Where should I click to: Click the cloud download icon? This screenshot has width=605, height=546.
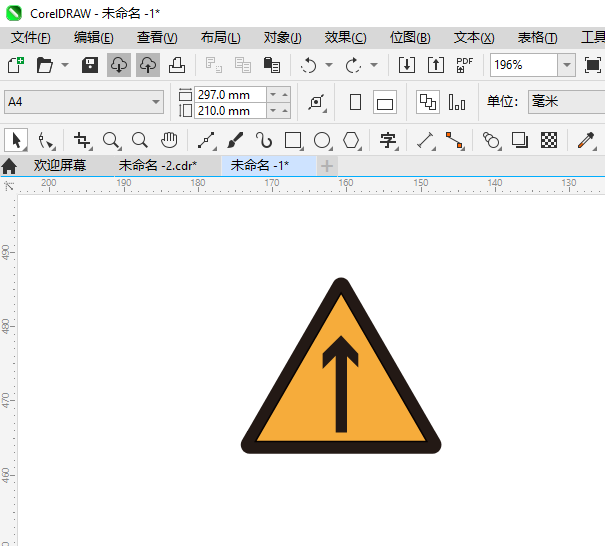click(119, 65)
